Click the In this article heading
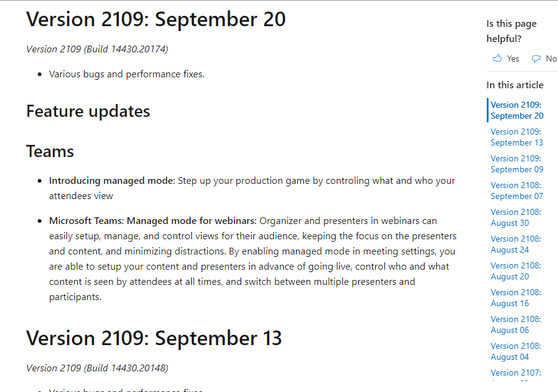The height and width of the screenshot is (392, 558). 515,85
